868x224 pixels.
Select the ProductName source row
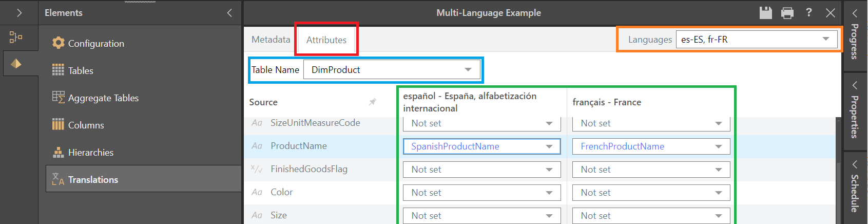[299, 146]
